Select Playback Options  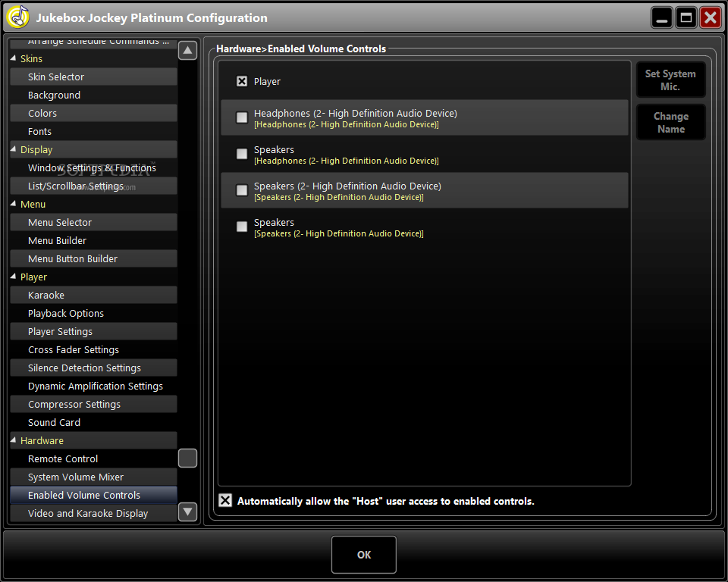click(93, 313)
